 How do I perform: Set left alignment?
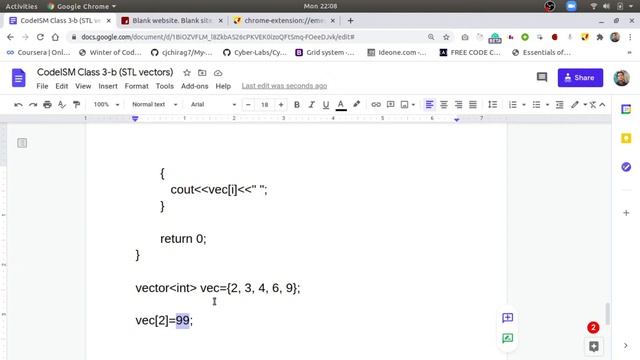429,105
